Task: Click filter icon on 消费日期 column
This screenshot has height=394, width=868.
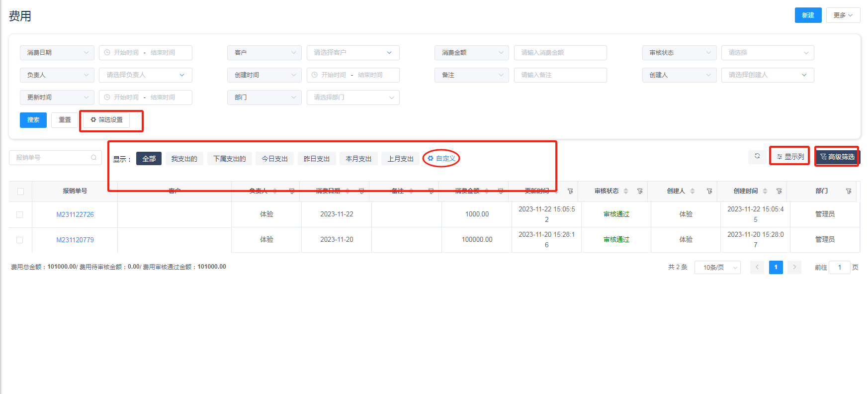Action: click(x=361, y=191)
